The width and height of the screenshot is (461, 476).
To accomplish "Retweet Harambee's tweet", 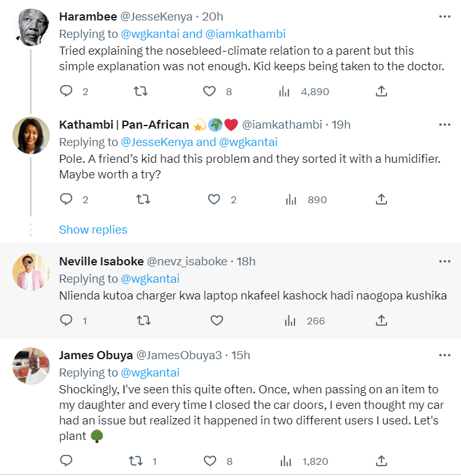I will tap(141, 91).
